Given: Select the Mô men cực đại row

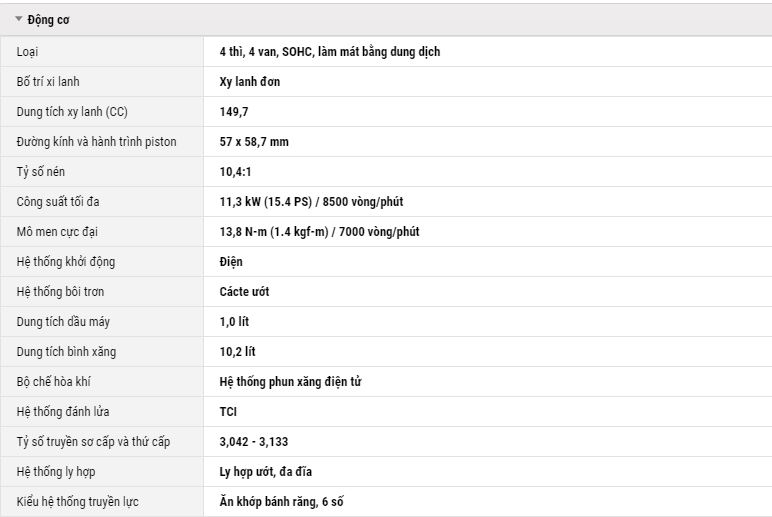Looking at the screenshot, I should click(x=386, y=232).
